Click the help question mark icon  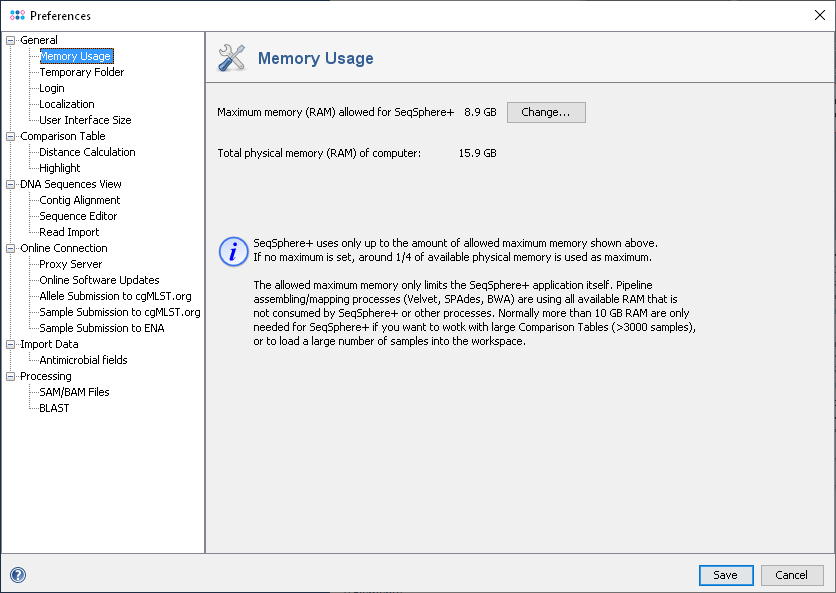[17, 575]
